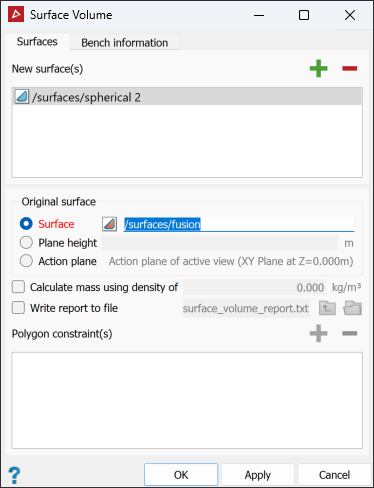Screen dimensions: 374x488
Task: Enable Calculate mass using density checkbox
Action: [18, 287]
